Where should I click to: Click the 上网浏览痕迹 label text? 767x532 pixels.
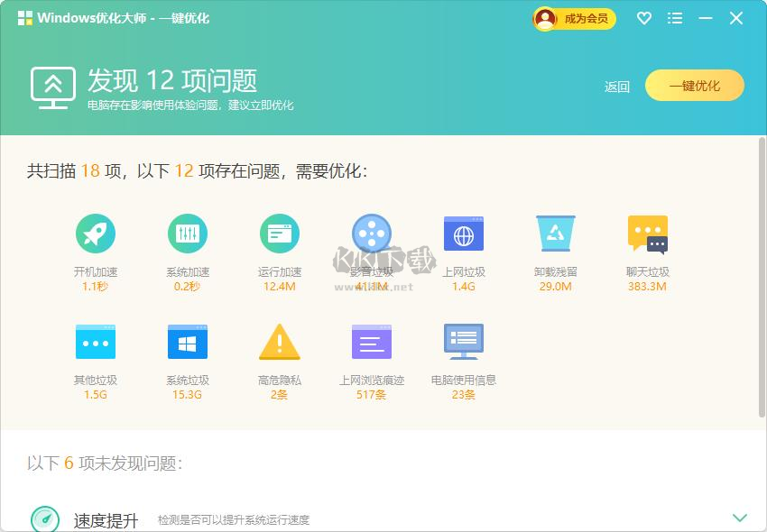click(372, 380)
